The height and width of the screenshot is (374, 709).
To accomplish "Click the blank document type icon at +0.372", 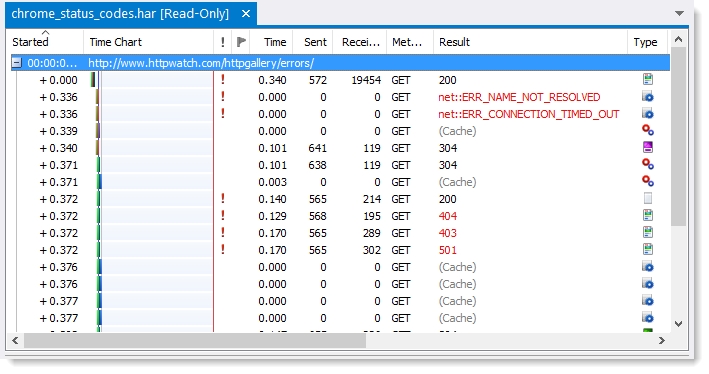I will click(648, 199).
